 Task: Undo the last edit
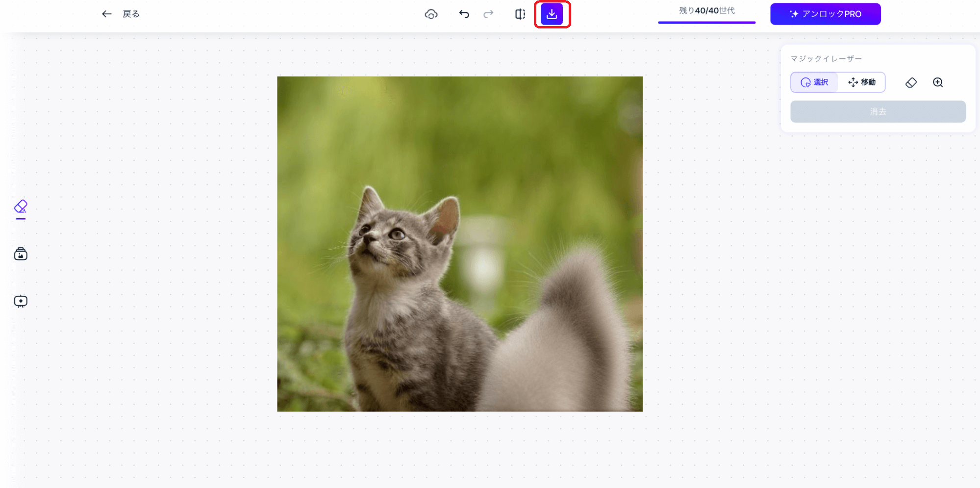(x=463, y=14)
